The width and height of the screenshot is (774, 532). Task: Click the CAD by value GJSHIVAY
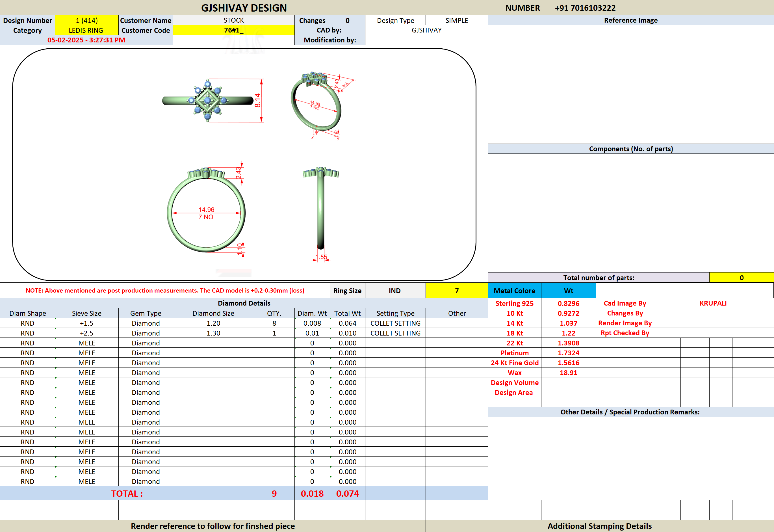426,30
